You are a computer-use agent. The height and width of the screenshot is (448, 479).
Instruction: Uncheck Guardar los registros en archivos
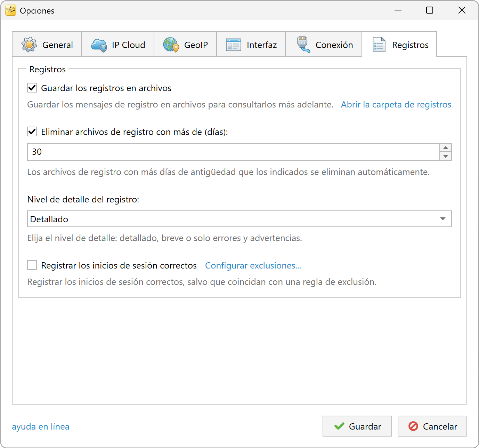32,88
